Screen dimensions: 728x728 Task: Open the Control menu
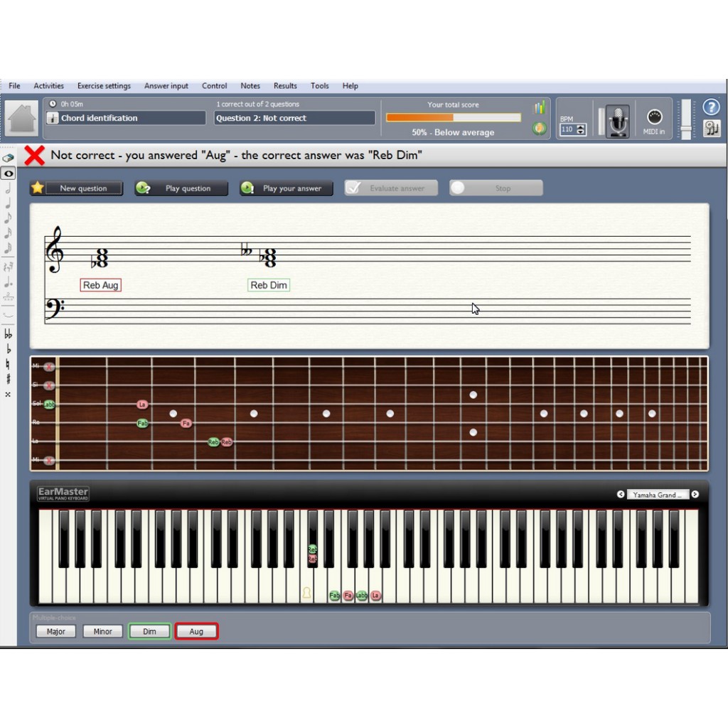click(215, 86)
